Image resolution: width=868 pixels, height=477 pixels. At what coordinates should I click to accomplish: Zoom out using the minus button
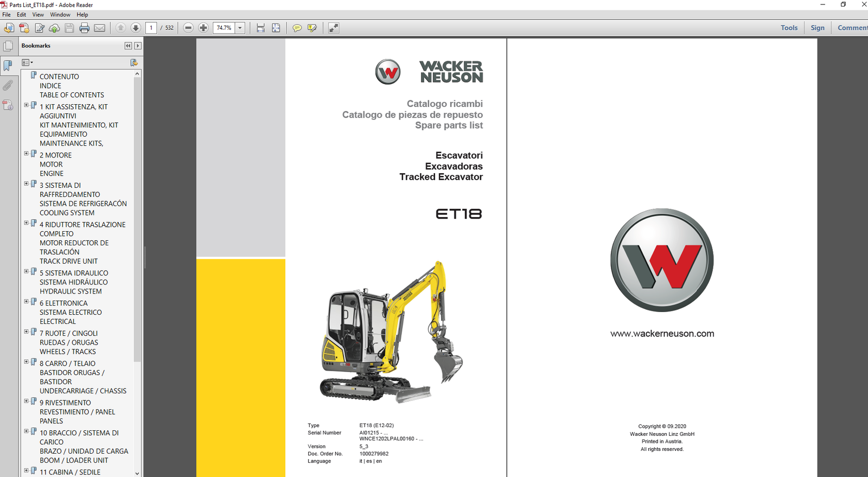[x=188, y=28]
